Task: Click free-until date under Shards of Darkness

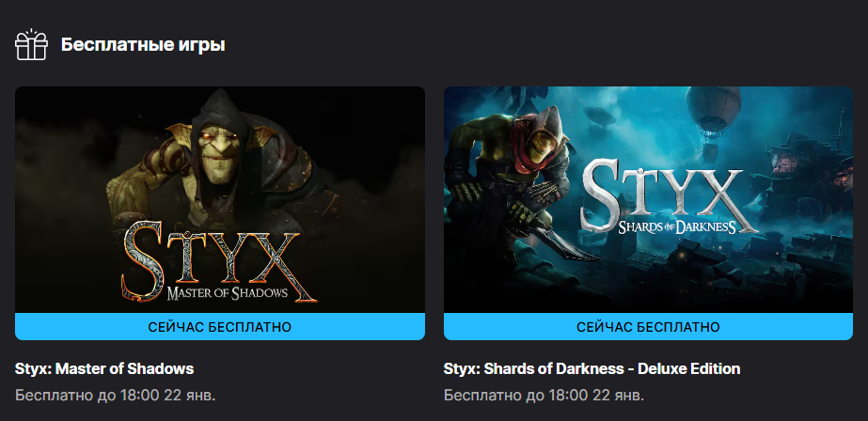Action: click(544, 396)
